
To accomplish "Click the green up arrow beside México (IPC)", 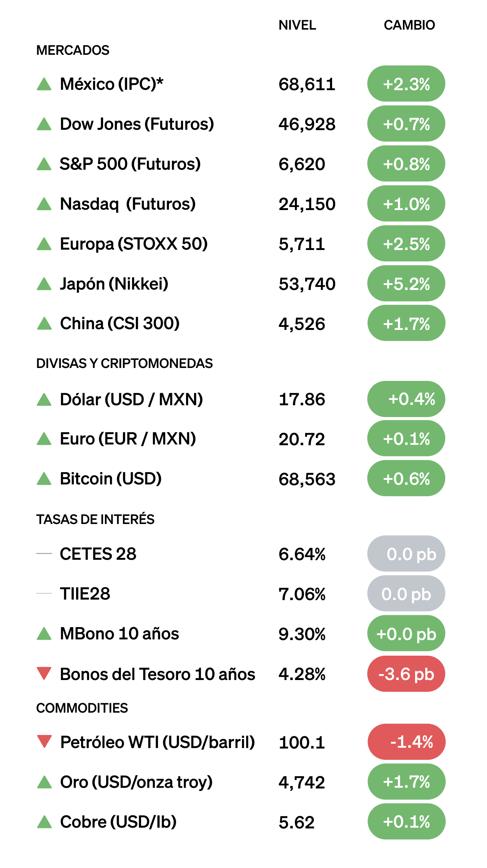I will [x=44, y=84].
